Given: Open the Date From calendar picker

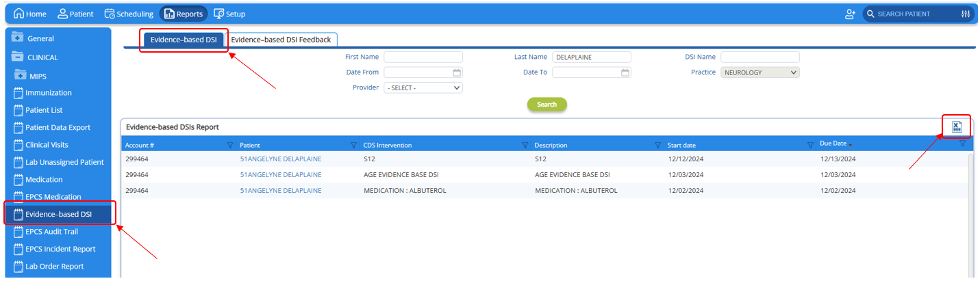Looking at the screenshot, I should click(457, 72).
